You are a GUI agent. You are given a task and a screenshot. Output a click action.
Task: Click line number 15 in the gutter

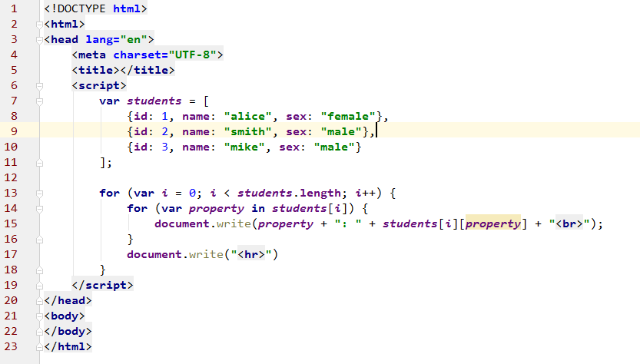11,223
